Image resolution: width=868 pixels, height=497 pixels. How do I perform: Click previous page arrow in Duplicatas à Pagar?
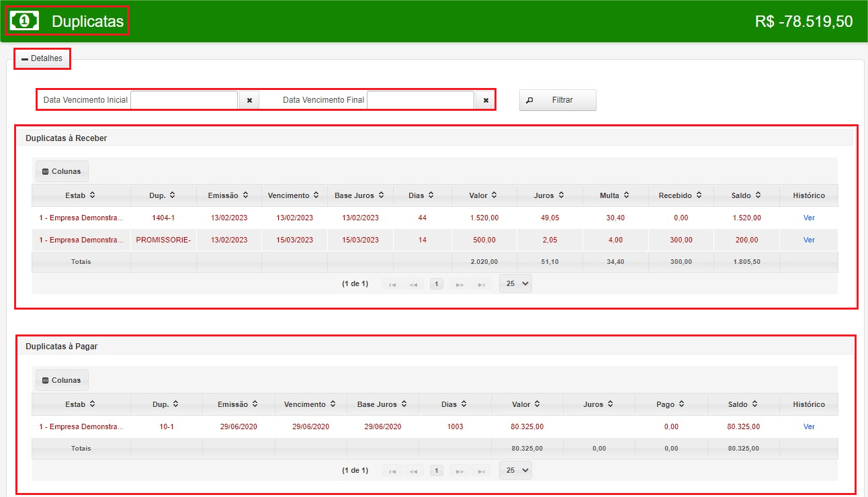pos(414,470)
